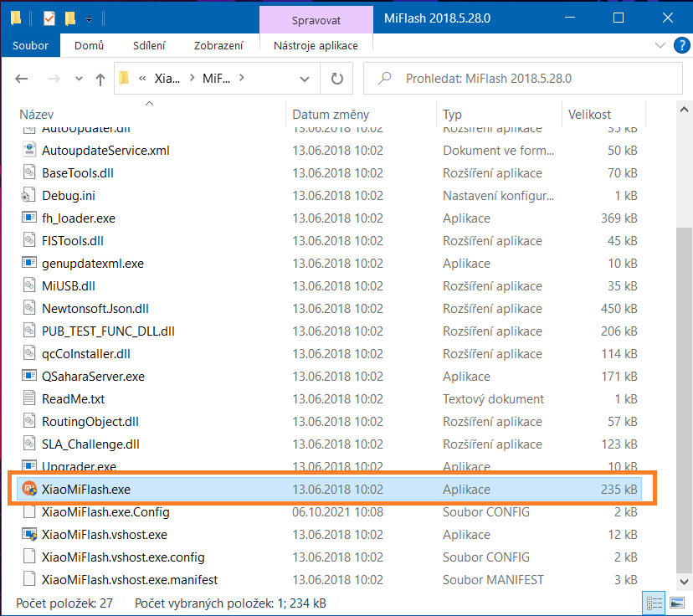Screen dimensions: 693x616
Task: Select the SLA_Challenge.dll file name
Action: 90,444
